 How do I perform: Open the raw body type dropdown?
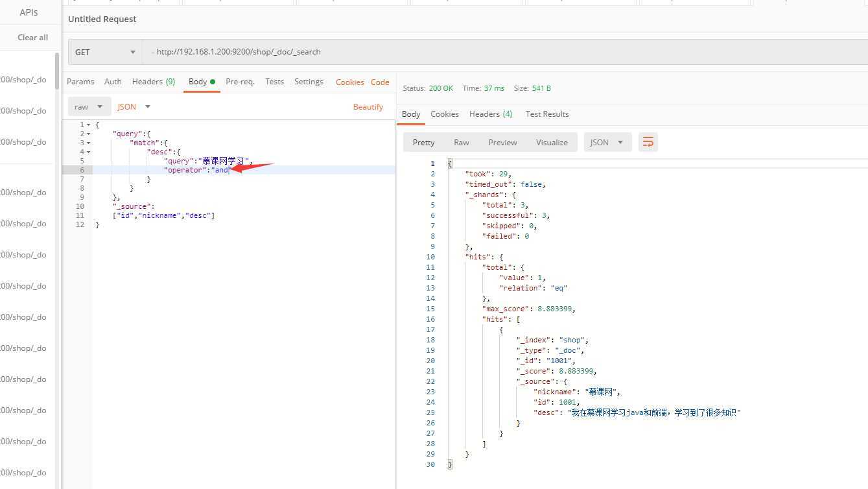click(x=89, y=106)
